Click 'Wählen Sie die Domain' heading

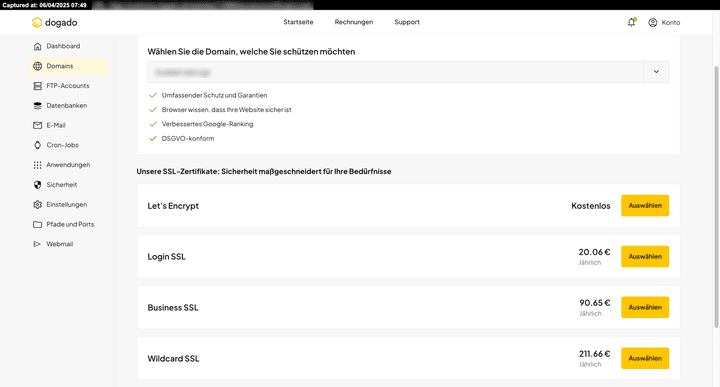tap(251, 52)
